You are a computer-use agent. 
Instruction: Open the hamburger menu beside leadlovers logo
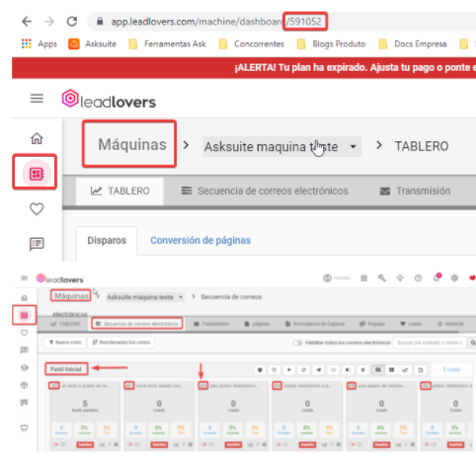pyautogui.click(x=37, y=99)
